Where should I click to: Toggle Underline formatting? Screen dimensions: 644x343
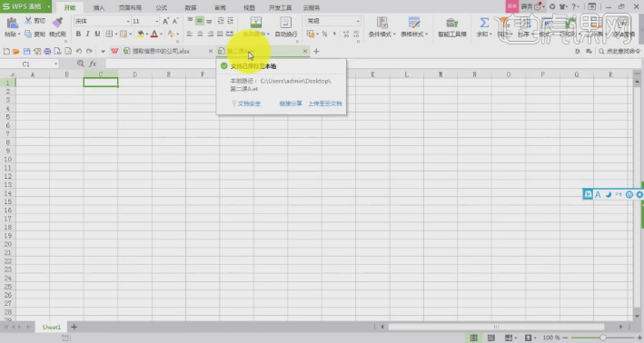click(97, 34)
